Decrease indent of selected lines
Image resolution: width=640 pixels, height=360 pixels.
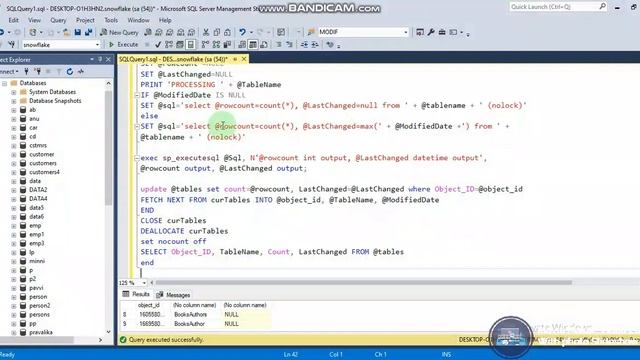click(304, 44)
